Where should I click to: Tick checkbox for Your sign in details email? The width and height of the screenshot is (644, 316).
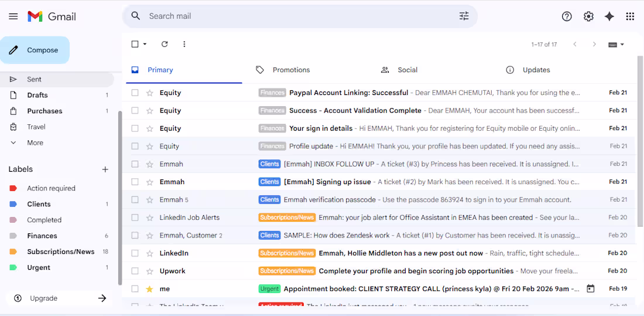pyautogui.click(x=135, y=128)
